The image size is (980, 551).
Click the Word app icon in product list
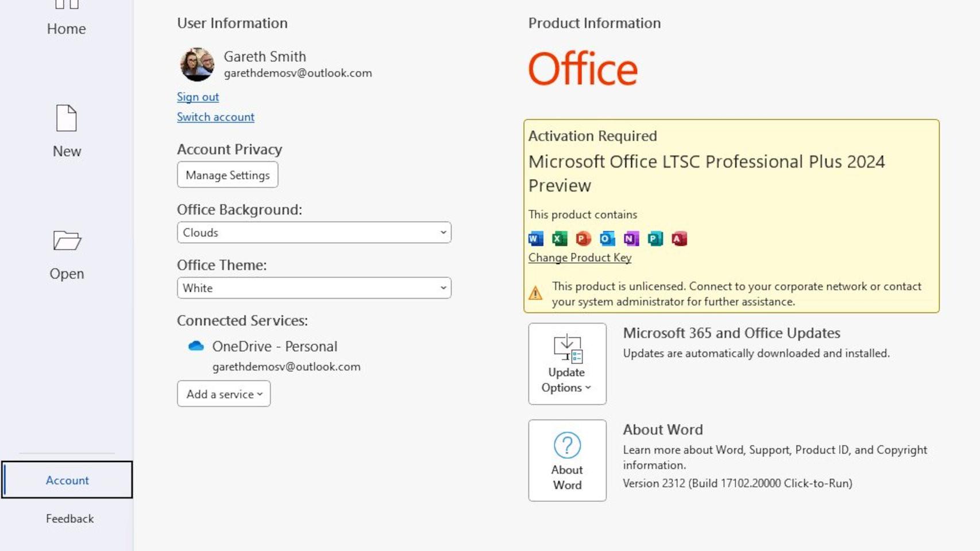coord(535,238)
